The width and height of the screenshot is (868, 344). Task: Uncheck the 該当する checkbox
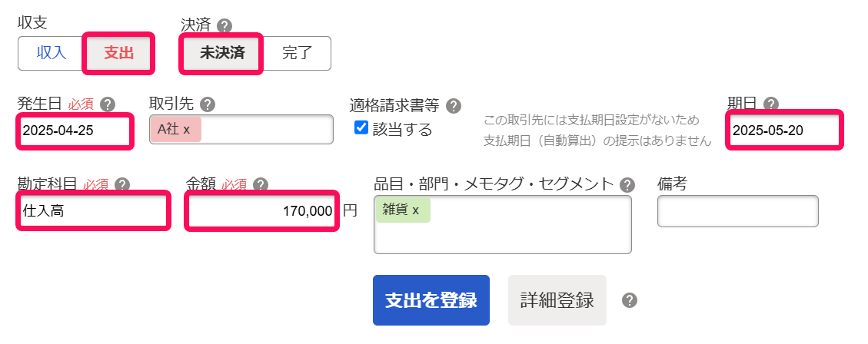(361, 127)
